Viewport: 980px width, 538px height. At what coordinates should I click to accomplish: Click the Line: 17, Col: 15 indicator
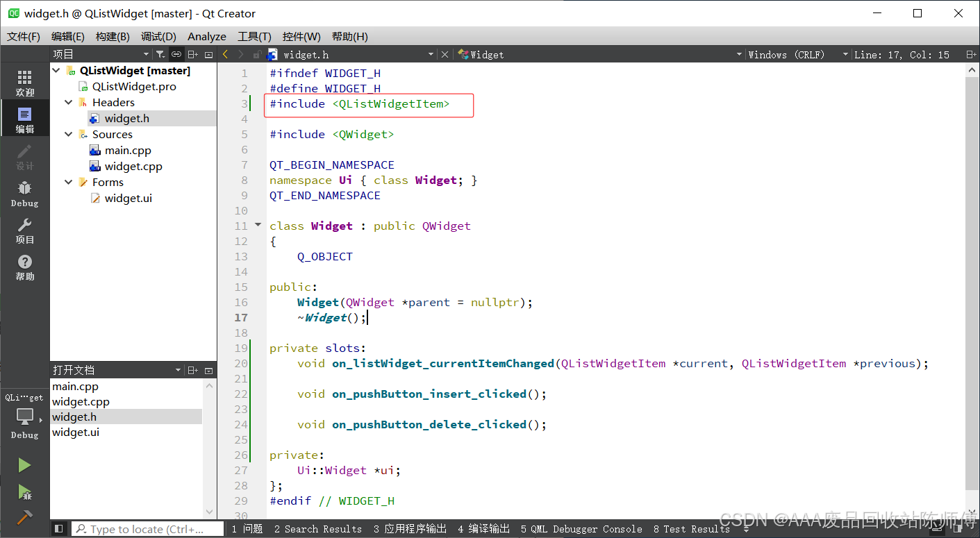(x=902, y=54)
